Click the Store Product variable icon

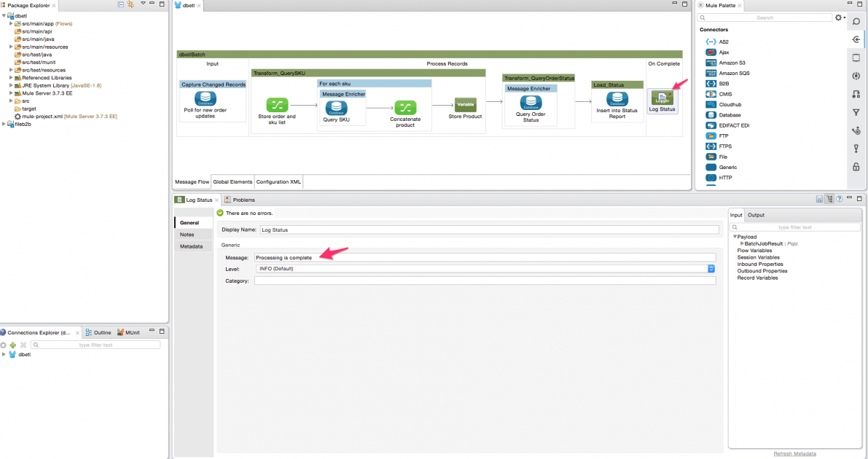coord(465,103)
